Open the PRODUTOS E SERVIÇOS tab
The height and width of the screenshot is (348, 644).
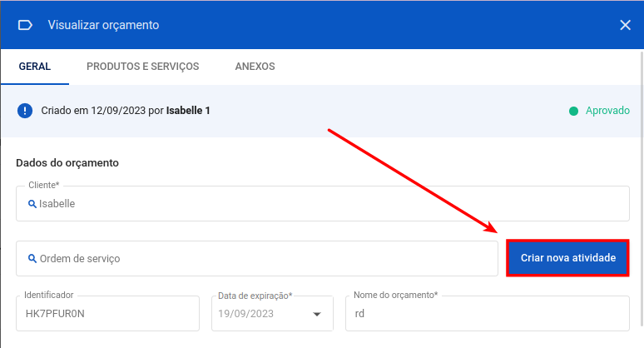(142, 67)
